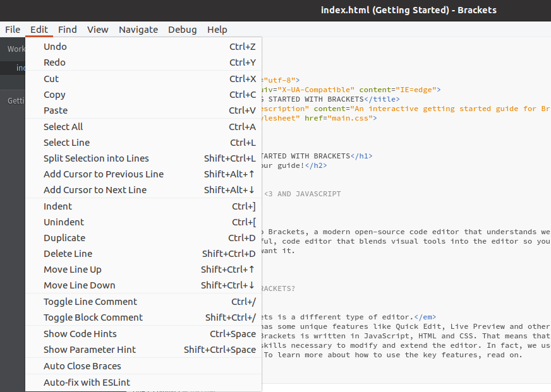551x392 pixels.
Task: Click the closing </em> tag in editor
Action: pos(425,318)
